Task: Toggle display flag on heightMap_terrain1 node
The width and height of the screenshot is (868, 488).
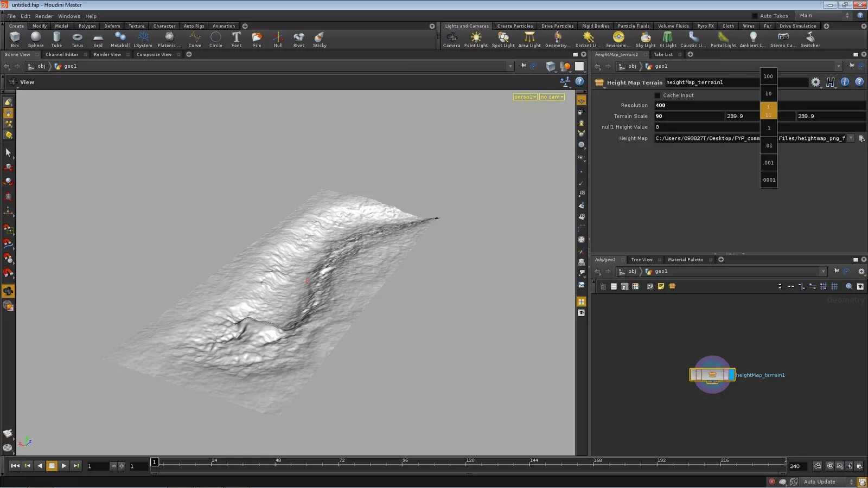Action: point(731,375)
